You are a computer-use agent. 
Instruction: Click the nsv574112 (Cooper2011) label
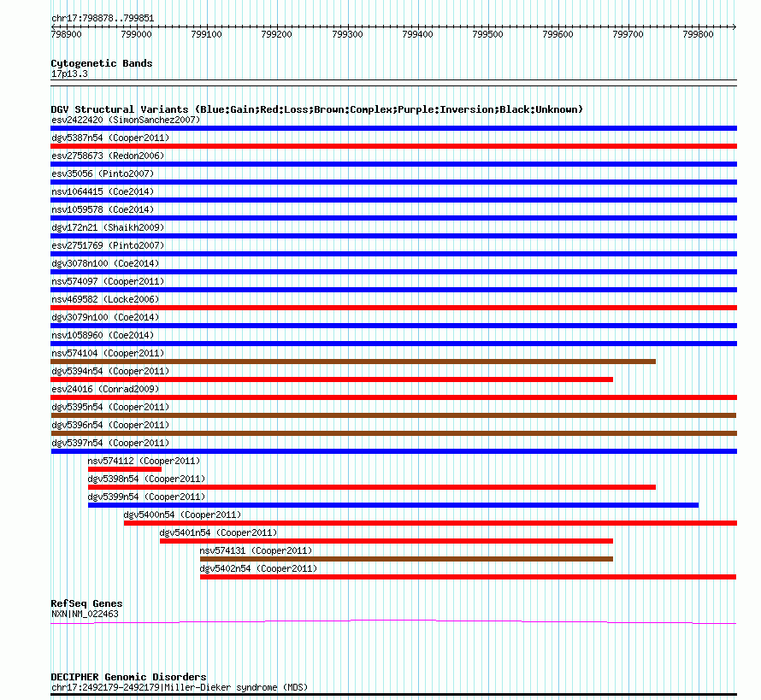coord(144,461)
